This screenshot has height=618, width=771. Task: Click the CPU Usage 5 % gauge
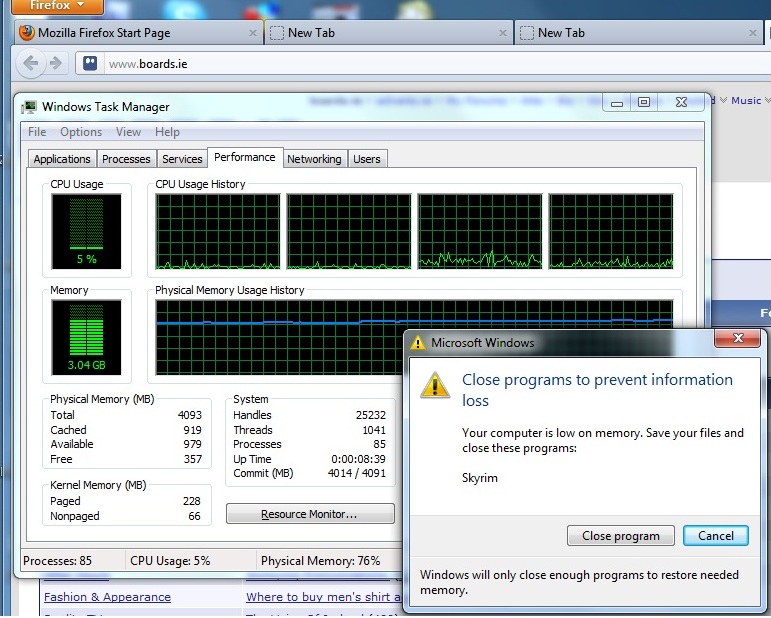(87, 231)
